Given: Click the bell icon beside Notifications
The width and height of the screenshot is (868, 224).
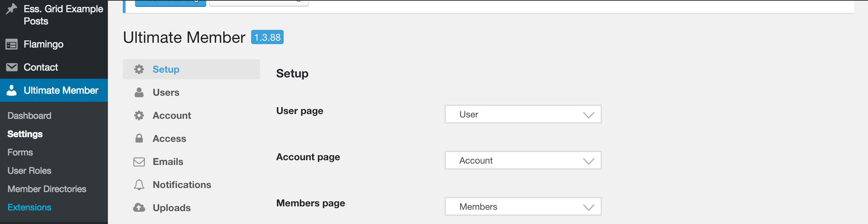Looking at the screenshot, I should [x=139, y=185].
